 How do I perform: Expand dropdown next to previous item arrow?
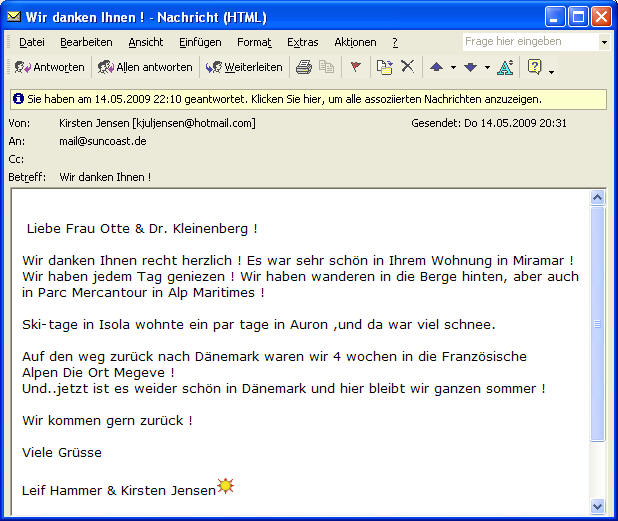click(x=453, y=68)
